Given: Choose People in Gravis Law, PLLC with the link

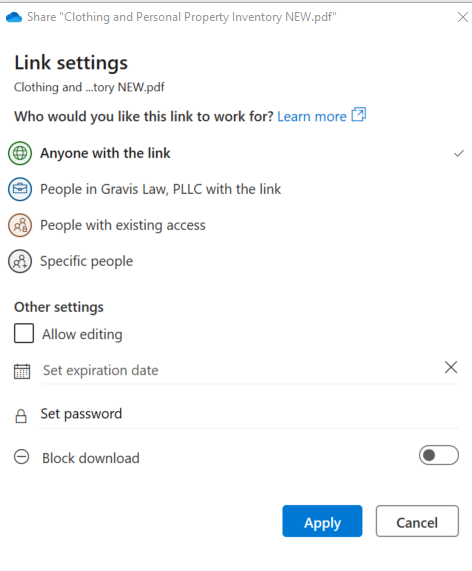Looking at the screenshot, I should click(236, 189).
